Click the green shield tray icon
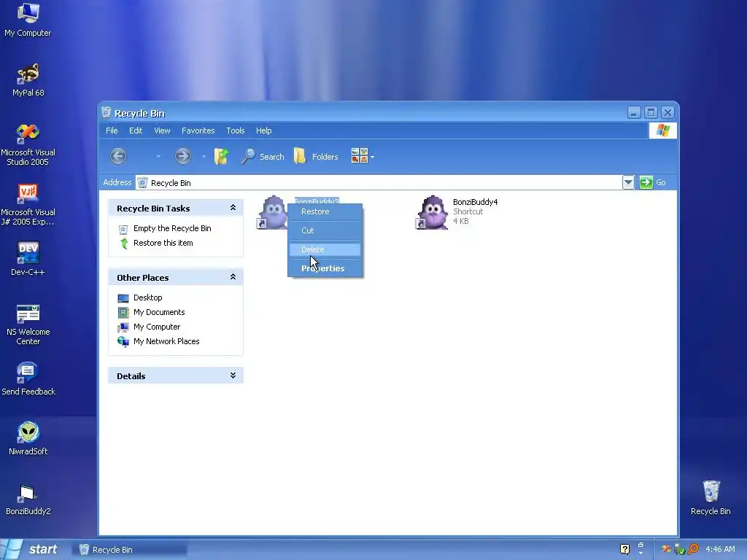The height and width of the screenshot is (560, 747). (x=680, y=550)
